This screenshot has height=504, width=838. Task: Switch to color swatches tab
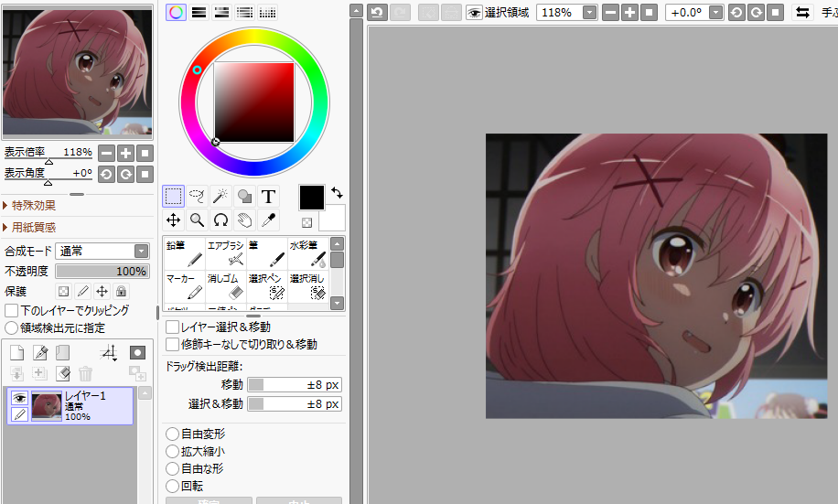[268, 12]
